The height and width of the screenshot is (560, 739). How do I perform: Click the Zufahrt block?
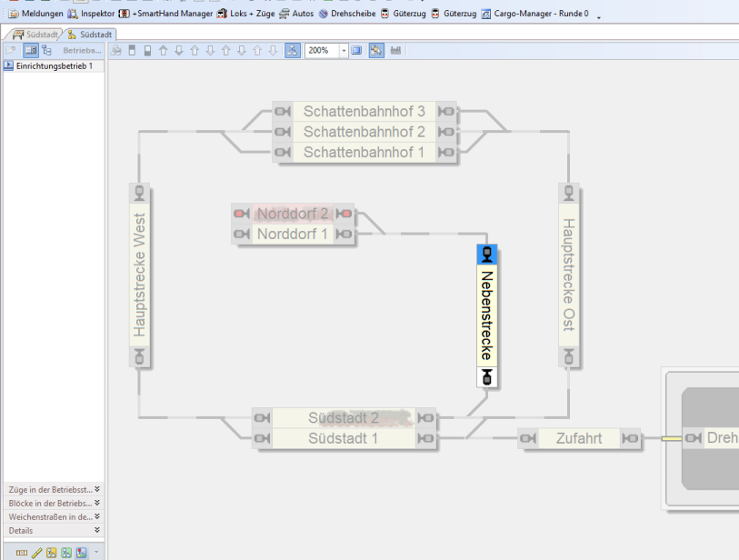point(578,439)
